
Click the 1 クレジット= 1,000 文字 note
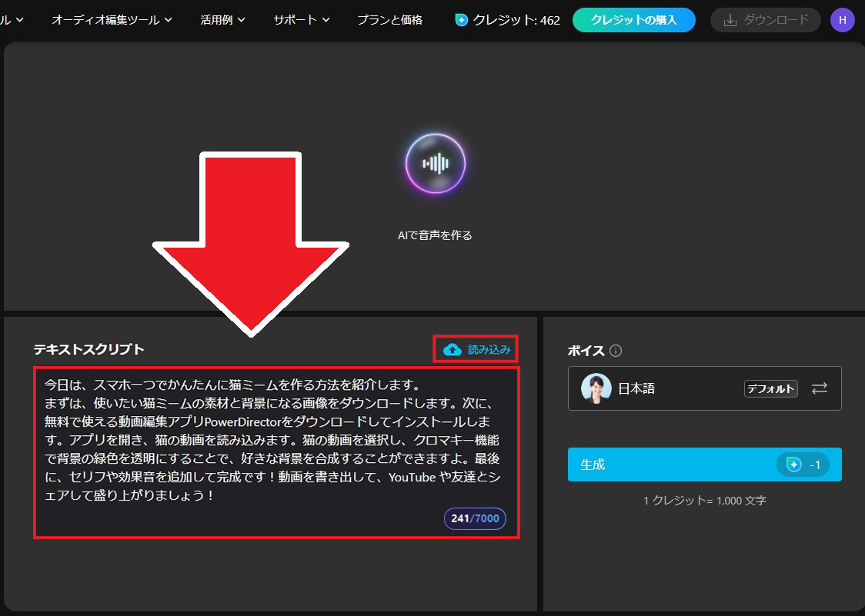coord(704,501)
